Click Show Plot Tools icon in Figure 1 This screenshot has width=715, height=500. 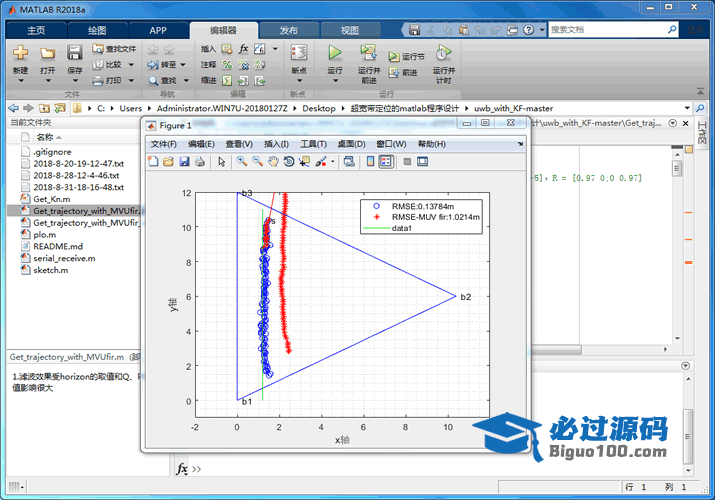pyautogui.click(x=422, y=161)
